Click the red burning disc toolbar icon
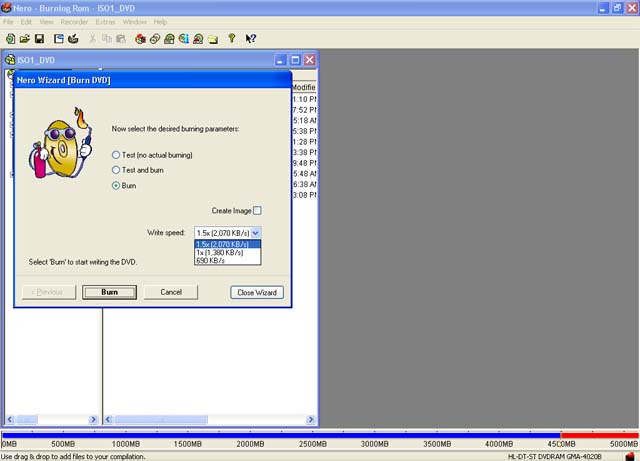This screenshot has width=640, height=461. [x=140, y=39]
